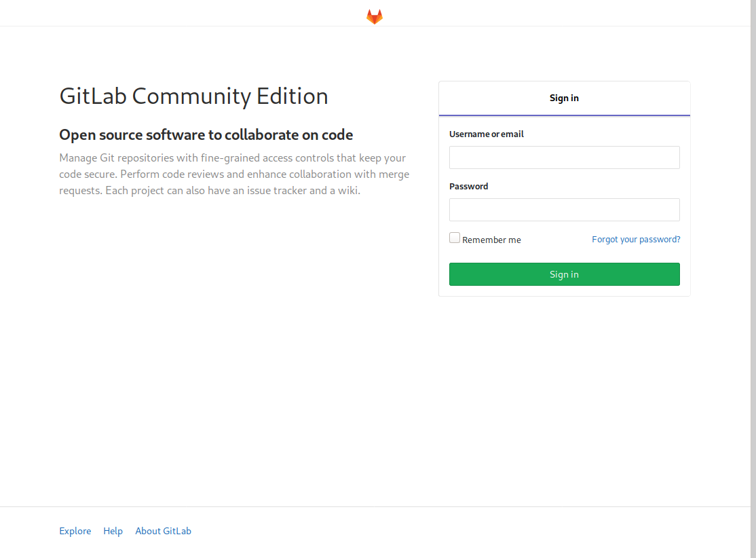The image size is (756, 558).
Task: Click the Password field label
Action: [468, 187]
